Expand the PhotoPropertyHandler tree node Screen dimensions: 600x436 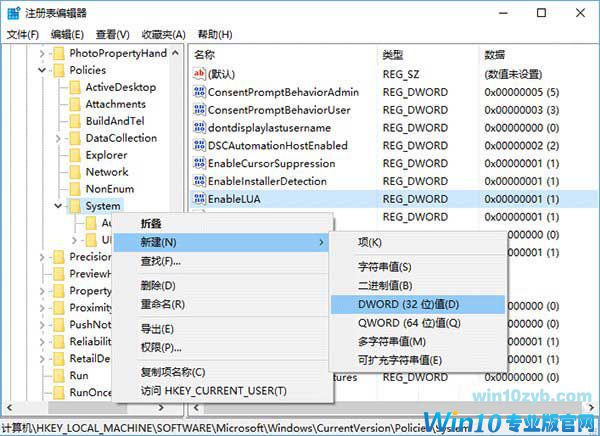[x=42, y=53]
